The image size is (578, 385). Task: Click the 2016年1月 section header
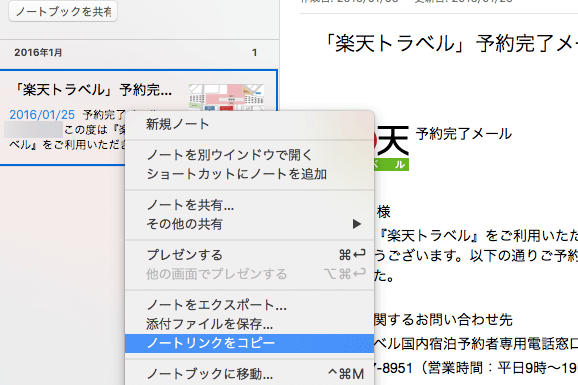[38, 53]
